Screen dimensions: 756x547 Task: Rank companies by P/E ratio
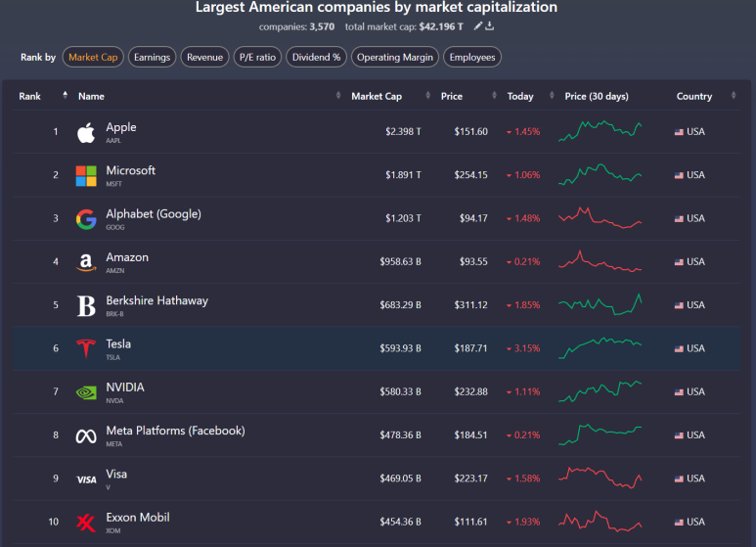coord(257,57)
